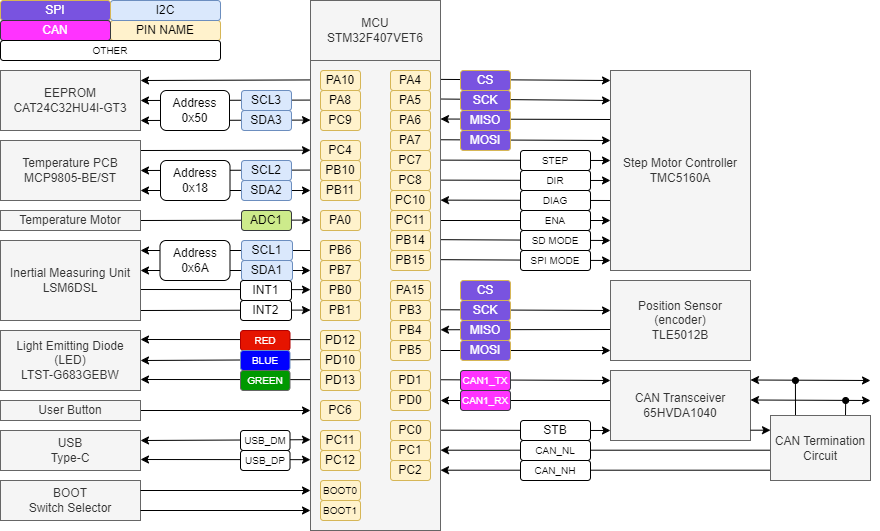Select the RED LED label
The image size is (880, 531).
[x=265, y=341]
